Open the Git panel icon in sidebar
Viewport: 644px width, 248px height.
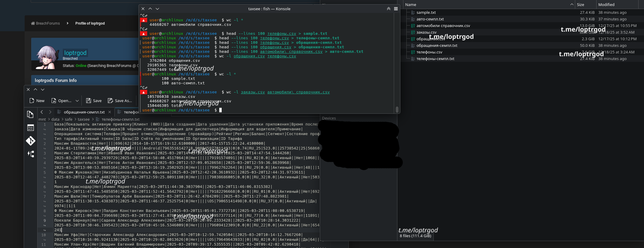pyautogui.click(x=30, y=141)
